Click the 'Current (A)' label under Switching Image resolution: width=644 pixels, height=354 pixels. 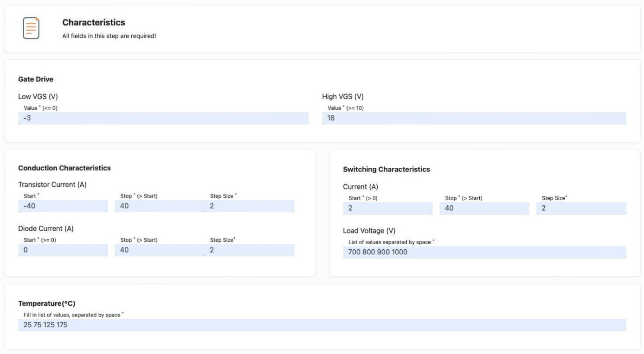(x=361, y=187)
